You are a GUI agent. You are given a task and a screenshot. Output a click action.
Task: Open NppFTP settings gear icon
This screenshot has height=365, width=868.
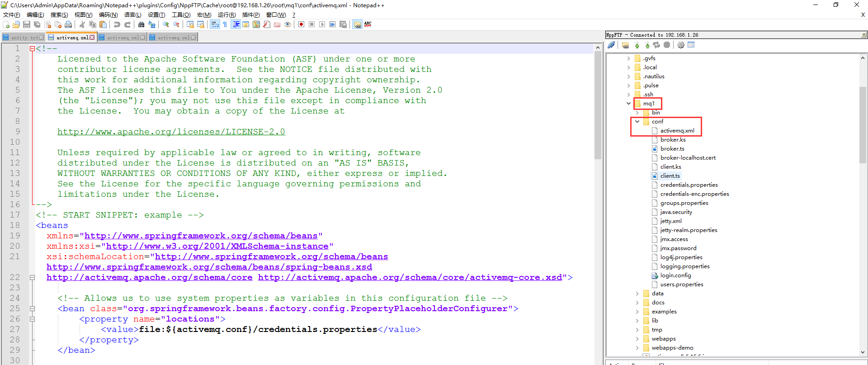point(681,45)
